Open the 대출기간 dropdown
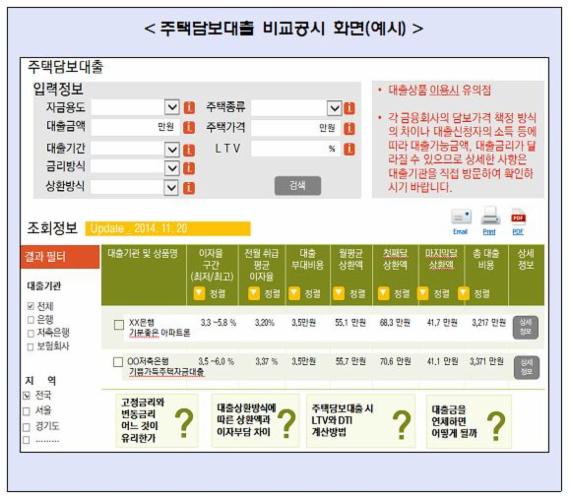 (x=172, y=149)
